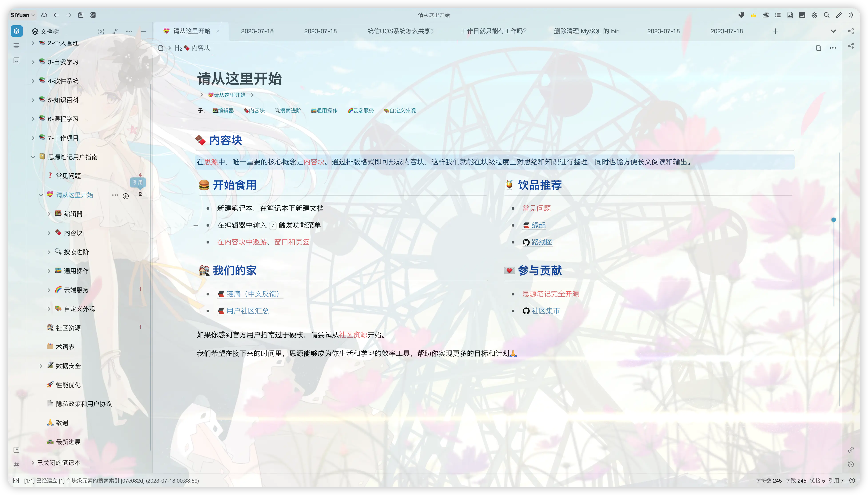Click the yellow crown VIP icon
This screenshot has width=868, height=495.
[x=753, y=15]
